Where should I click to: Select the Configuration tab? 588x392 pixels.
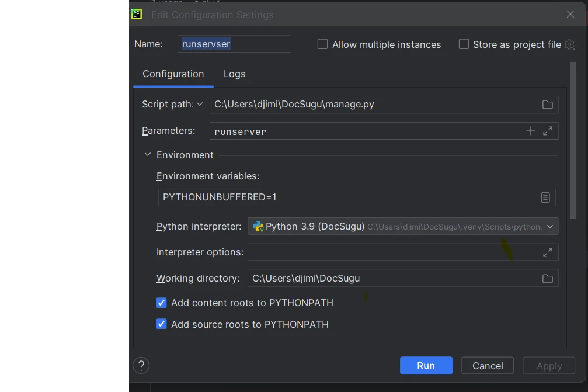(x=173, y=74)
